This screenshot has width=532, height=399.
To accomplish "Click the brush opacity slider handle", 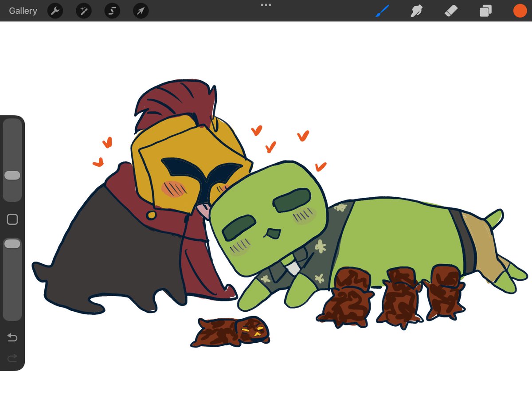I will (12, 243).
